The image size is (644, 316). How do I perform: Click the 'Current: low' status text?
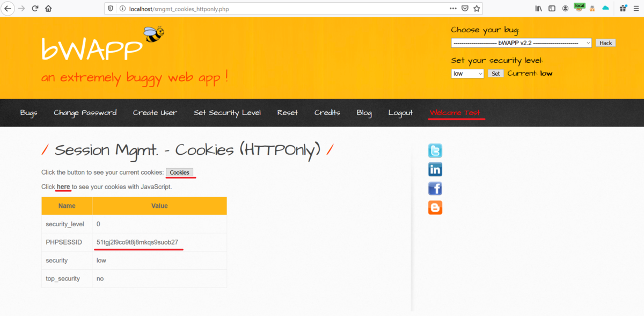pyautogui.click(x=530, y=74)
